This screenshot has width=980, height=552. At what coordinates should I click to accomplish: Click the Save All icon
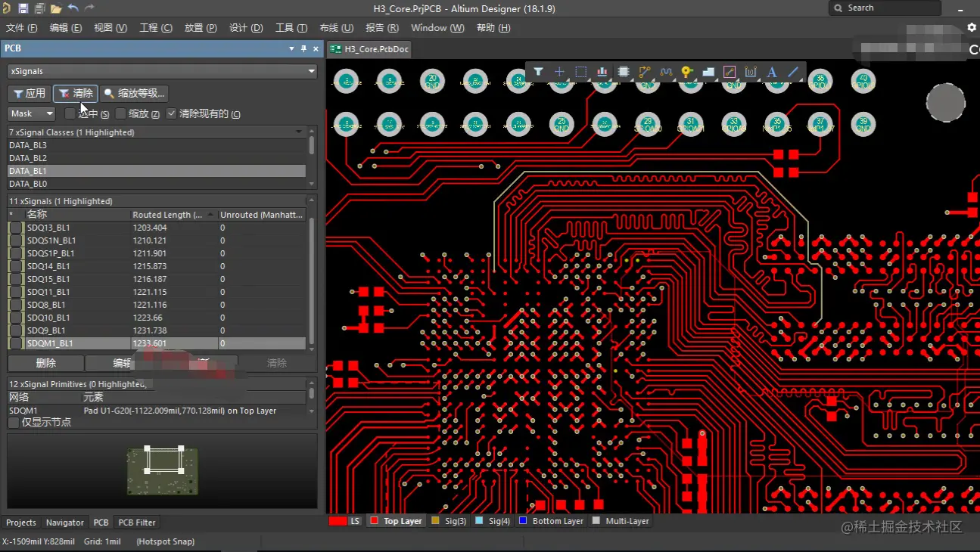[x=39, y=8]
